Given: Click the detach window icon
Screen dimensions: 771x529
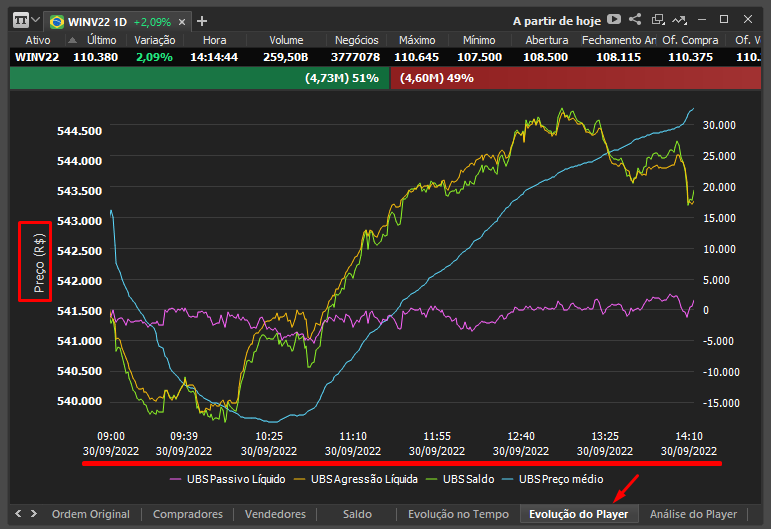Looking at the screenshot, I should 657,19.
